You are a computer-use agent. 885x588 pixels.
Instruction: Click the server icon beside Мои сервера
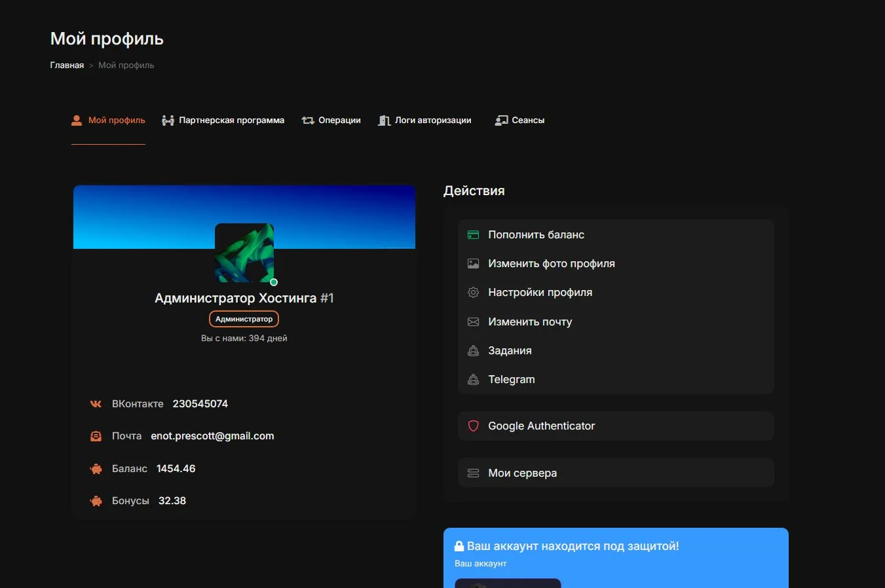click(473, 473)
